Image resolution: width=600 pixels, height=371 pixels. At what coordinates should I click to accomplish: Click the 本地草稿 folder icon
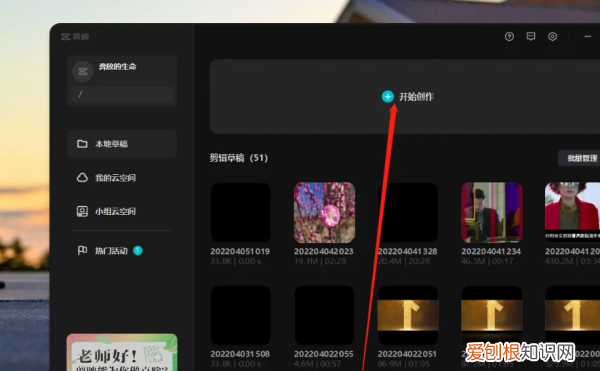pyautogui.click(x=82, y=144)
